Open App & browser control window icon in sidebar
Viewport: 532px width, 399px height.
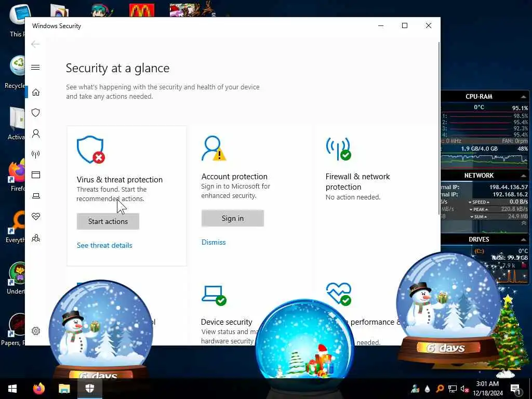36,175
